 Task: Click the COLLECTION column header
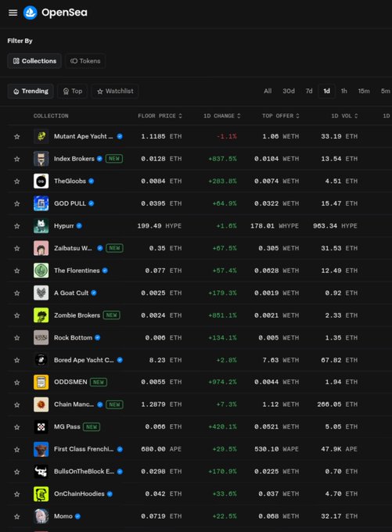click(51, 116)
